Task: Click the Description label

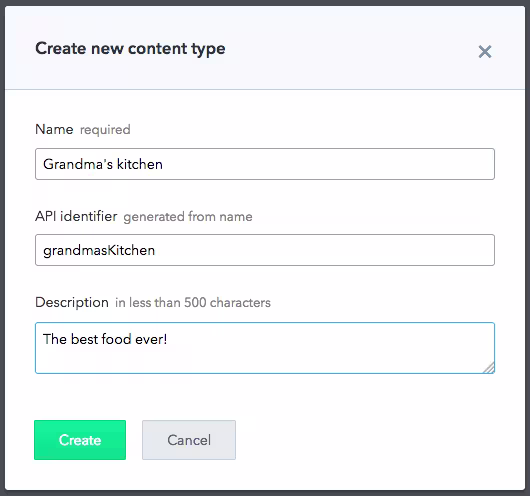Action: [72, 302]
